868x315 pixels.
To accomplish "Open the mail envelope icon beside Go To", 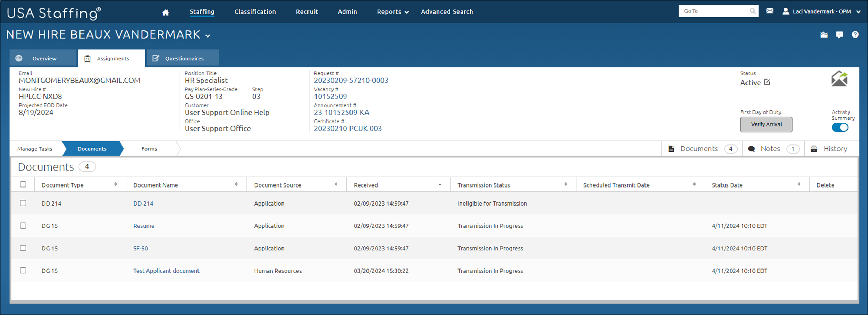I will (769, 11).
